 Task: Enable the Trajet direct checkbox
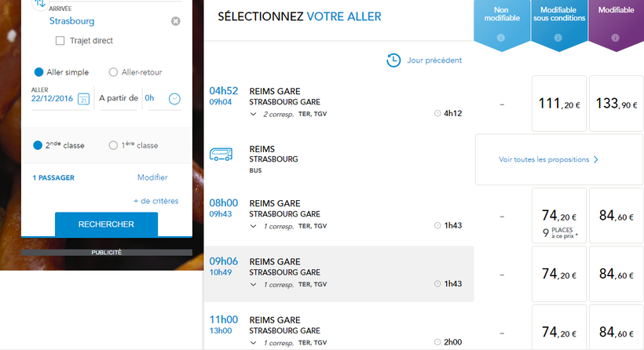pos(60,41)
